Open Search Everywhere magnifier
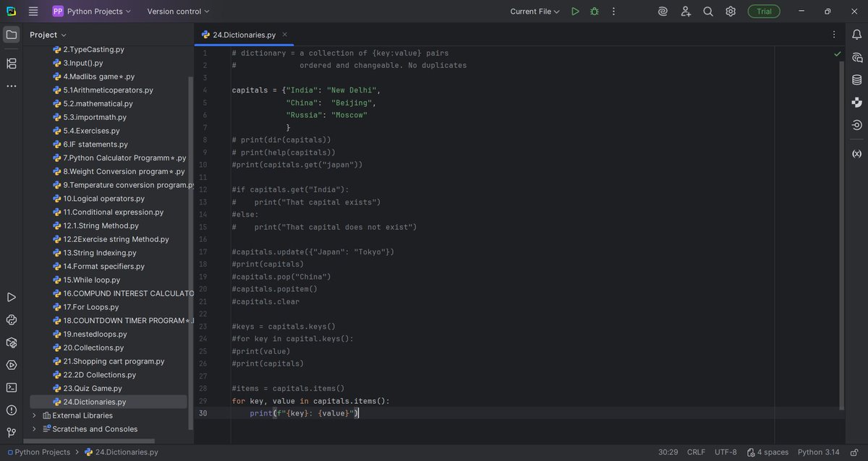This screenshot has width=868, height=461. click(708, 12)
